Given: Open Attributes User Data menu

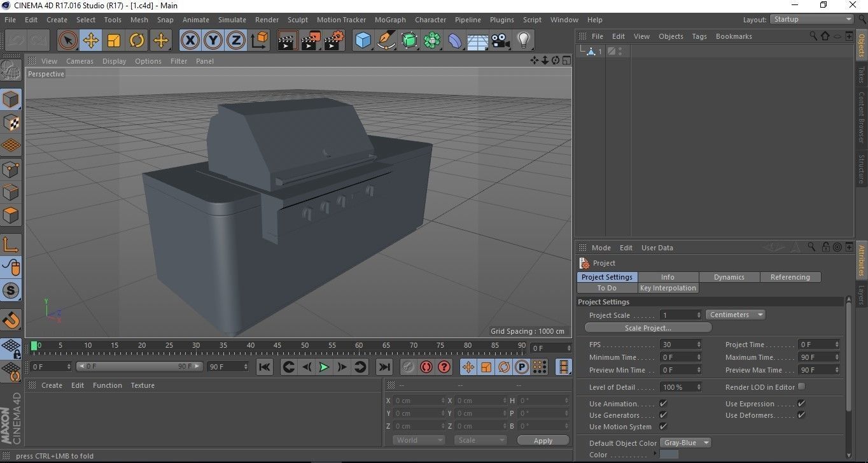Looking at the screenshot, I should pyautogui.click(x=657, y=248).
